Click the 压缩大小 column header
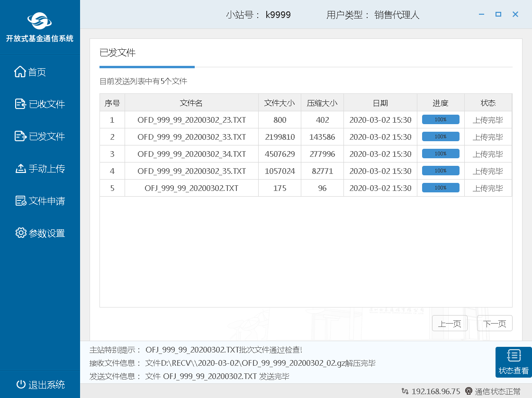This screenshot has height=398, width=532. pos(322,103)
